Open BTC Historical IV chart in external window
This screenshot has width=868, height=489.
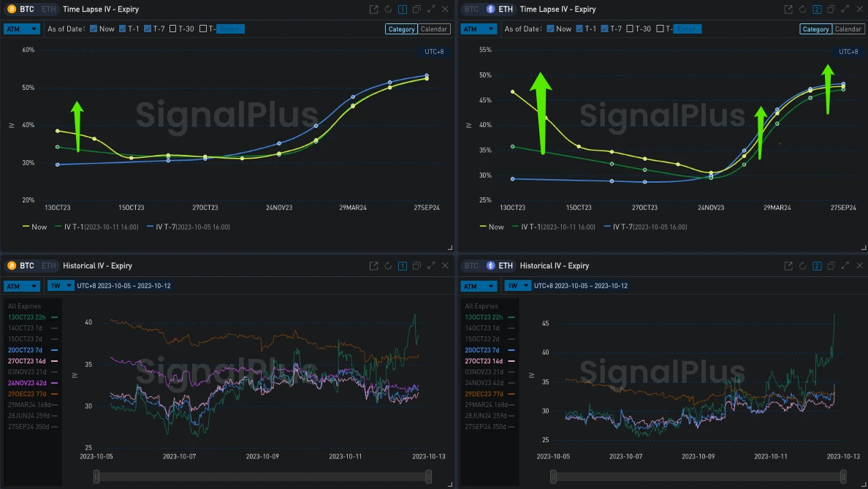373,266
